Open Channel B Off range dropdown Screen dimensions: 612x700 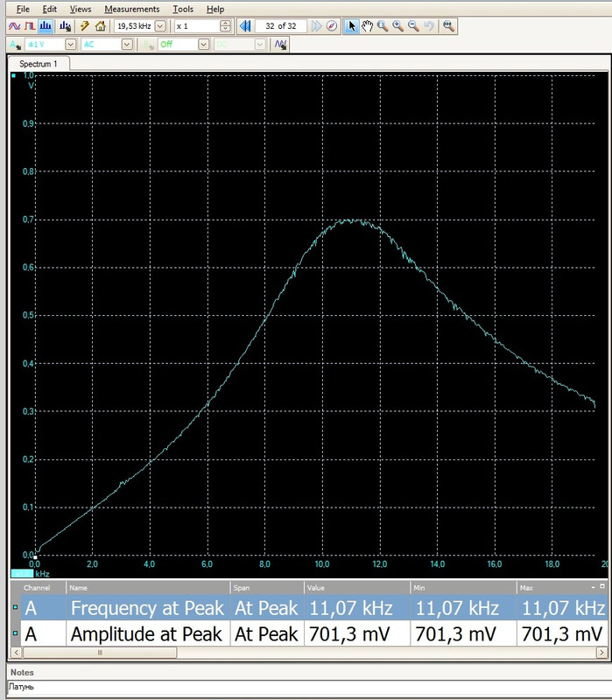[204, 45]
